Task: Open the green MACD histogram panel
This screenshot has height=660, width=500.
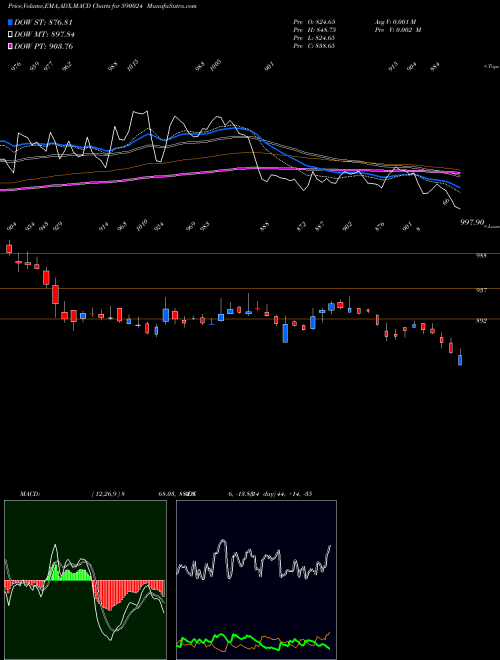Action: (x=85, y=580)
